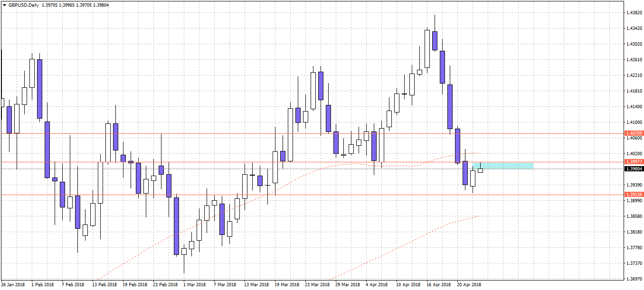Click the 1.37370 price scale value
Image resolution: width=644 pixels, height=290 pixels.
(x=634, y=263)
